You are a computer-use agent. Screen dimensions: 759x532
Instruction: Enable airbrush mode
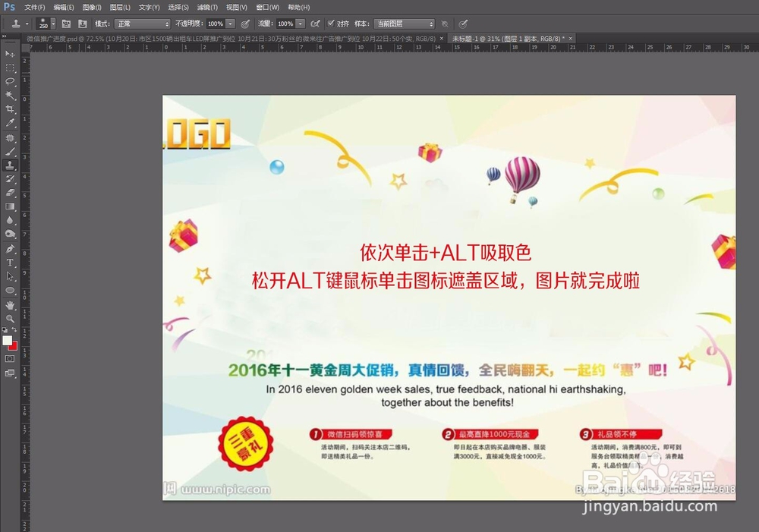315,24
